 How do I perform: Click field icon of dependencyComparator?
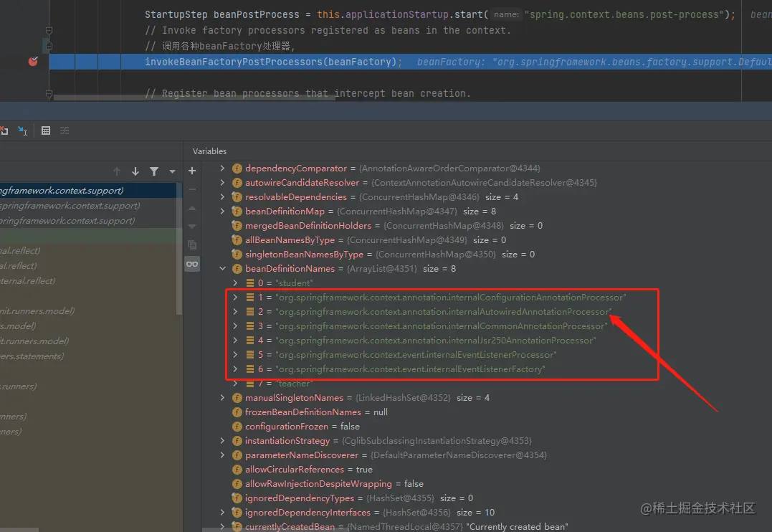pyautogui.click(x=237, y=168)
